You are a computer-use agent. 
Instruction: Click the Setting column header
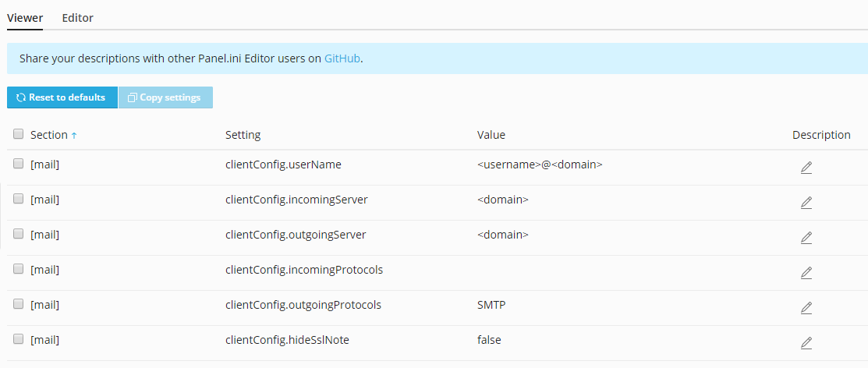pos(243,135)
